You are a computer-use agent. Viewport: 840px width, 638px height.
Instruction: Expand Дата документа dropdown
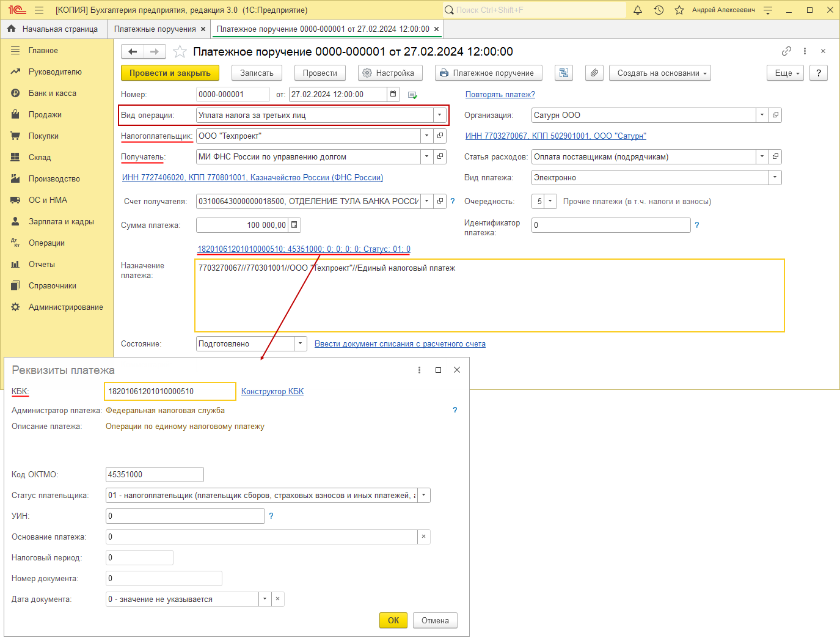point(265,599)
